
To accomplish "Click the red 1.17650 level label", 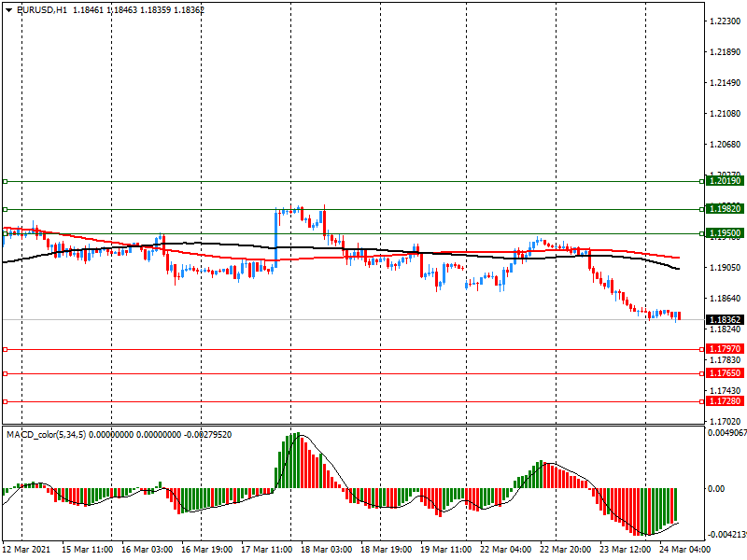I will pos(724,373).
